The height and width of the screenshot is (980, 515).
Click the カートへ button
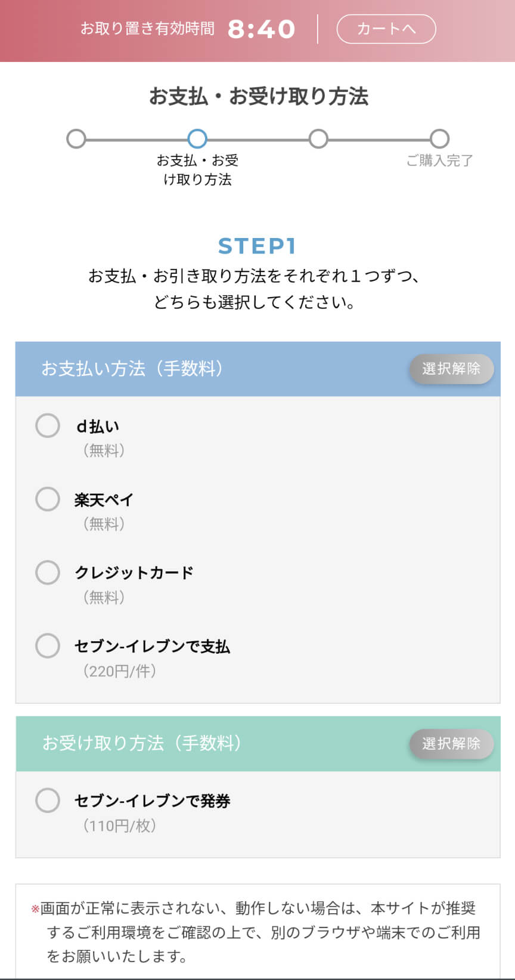click(386, 29)
